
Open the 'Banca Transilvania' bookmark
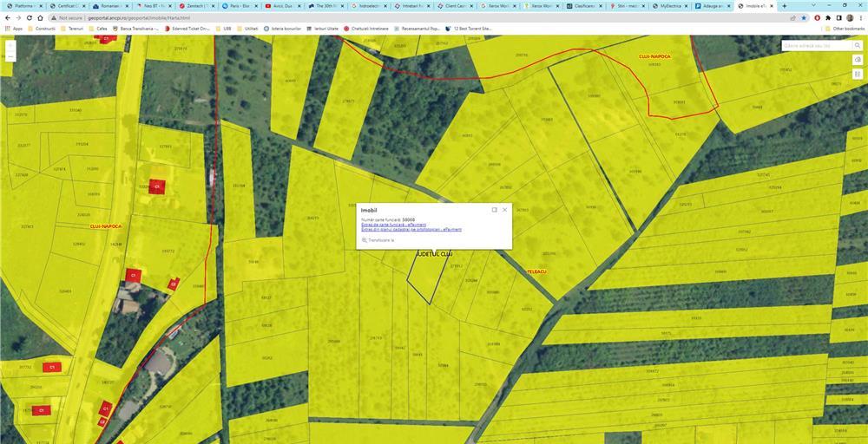point(137,29)
